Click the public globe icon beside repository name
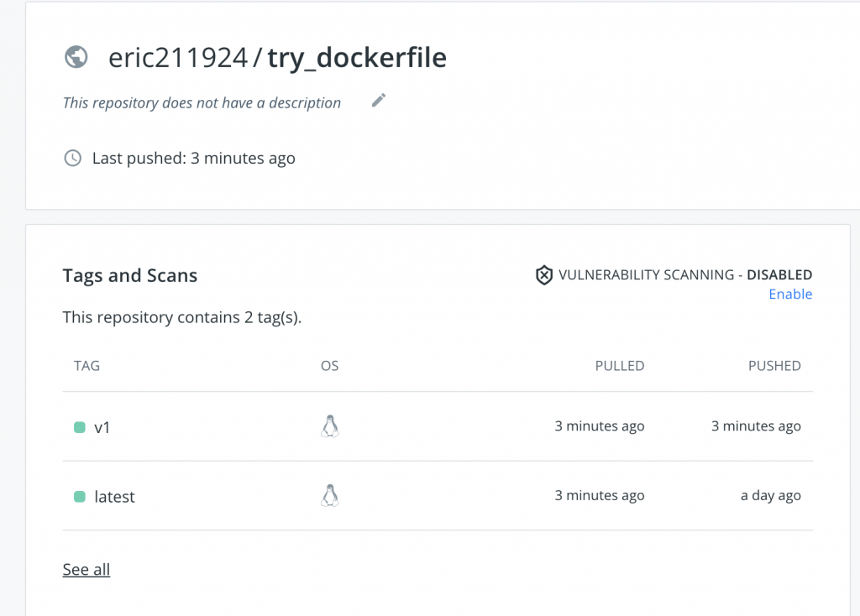Viewport: 860px width, 616px height. click(76, 57)
